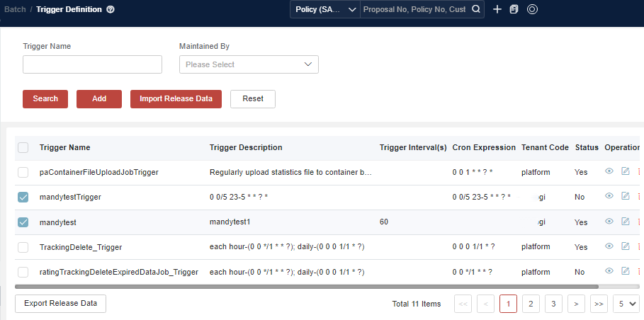
Task: Click the Trigger Name column header
Action: (x=65, y=147)
